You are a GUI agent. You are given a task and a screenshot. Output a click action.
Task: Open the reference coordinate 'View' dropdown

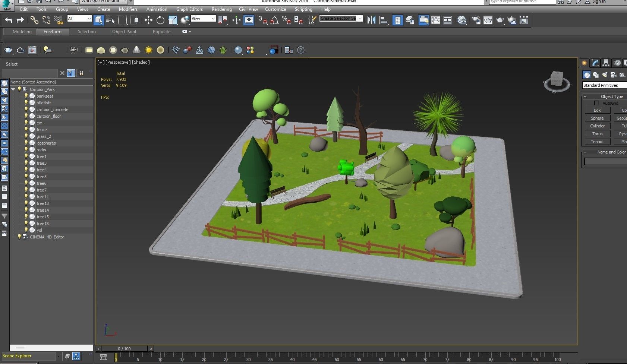(204, 19)
